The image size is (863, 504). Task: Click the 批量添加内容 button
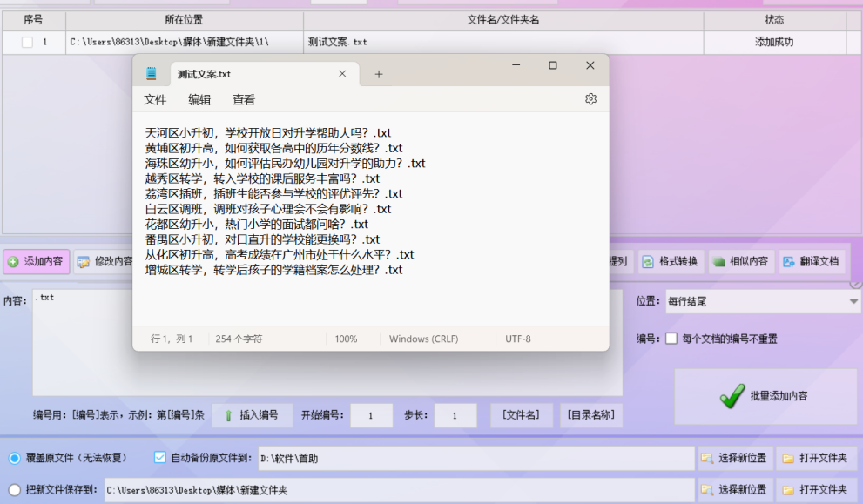pos(765,396)
